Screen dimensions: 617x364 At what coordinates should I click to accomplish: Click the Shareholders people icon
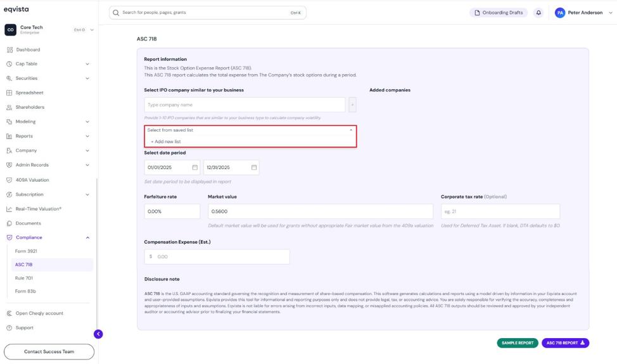9,108
